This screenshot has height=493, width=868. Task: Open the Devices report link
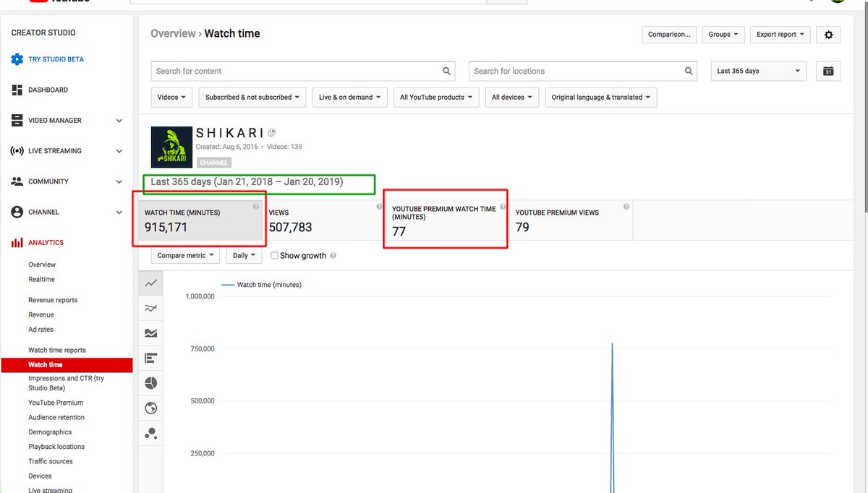pos(41,476)
